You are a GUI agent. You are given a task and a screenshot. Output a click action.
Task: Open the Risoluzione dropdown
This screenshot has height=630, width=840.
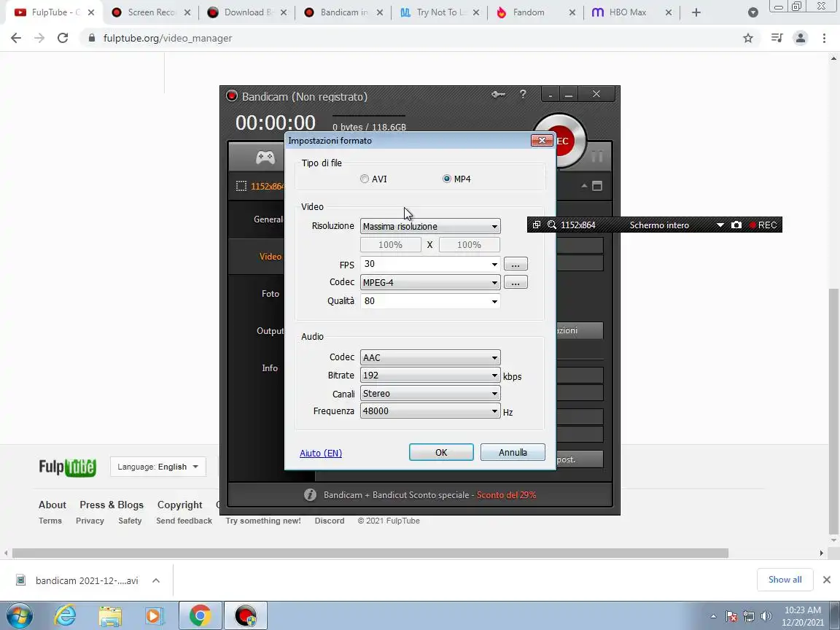pyautogui.click(x=430, y=226)
